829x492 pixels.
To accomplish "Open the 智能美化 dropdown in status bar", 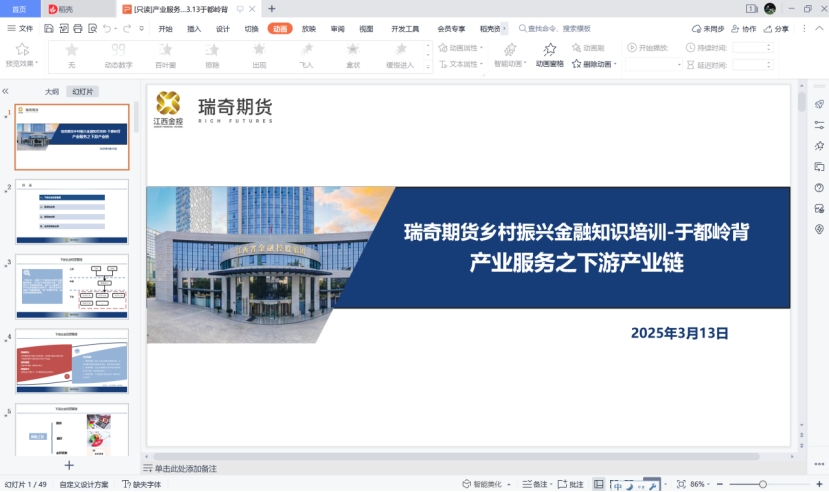I will pyautogui.click(x=486, y=484).
